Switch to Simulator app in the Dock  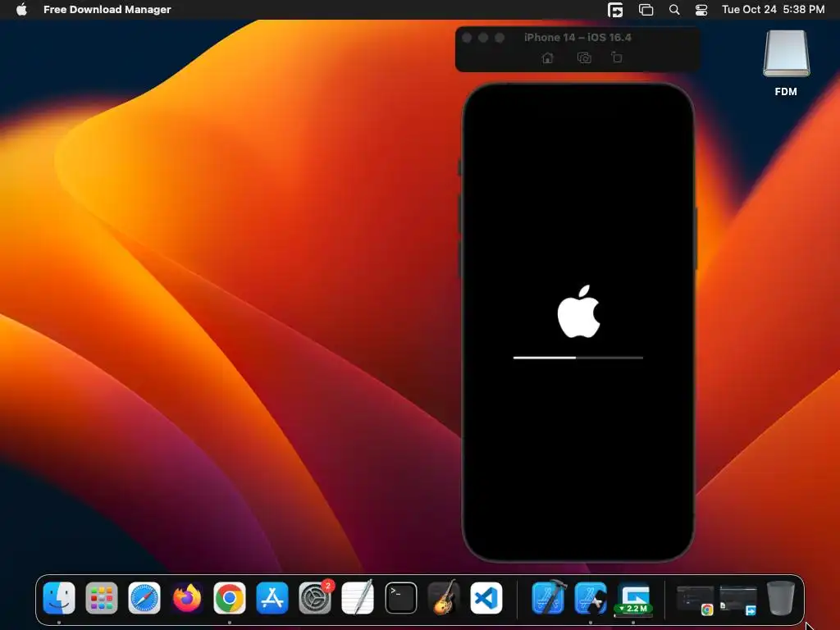[591, 598]
